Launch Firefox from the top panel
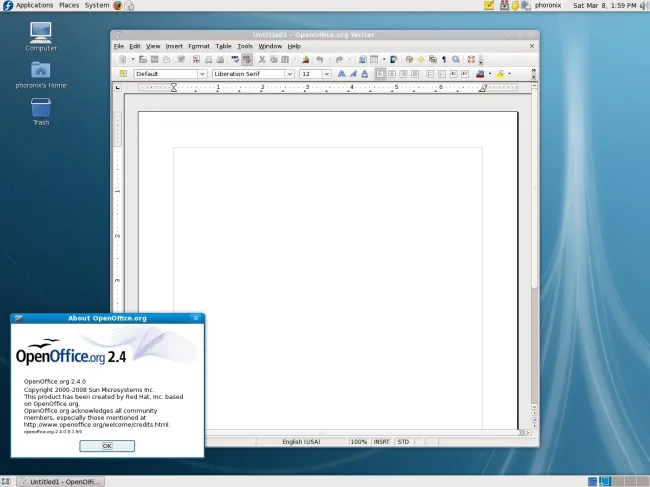 118,5
